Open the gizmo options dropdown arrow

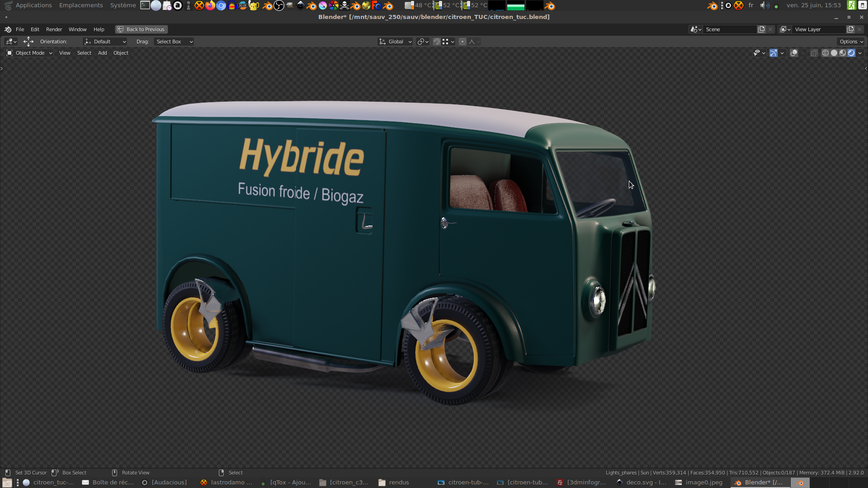click(x=782, y=53)
